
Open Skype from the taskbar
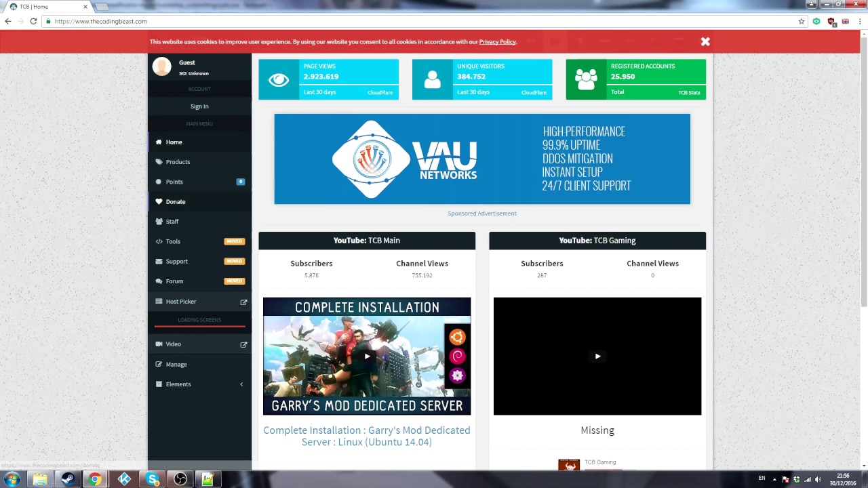(152, 479)
